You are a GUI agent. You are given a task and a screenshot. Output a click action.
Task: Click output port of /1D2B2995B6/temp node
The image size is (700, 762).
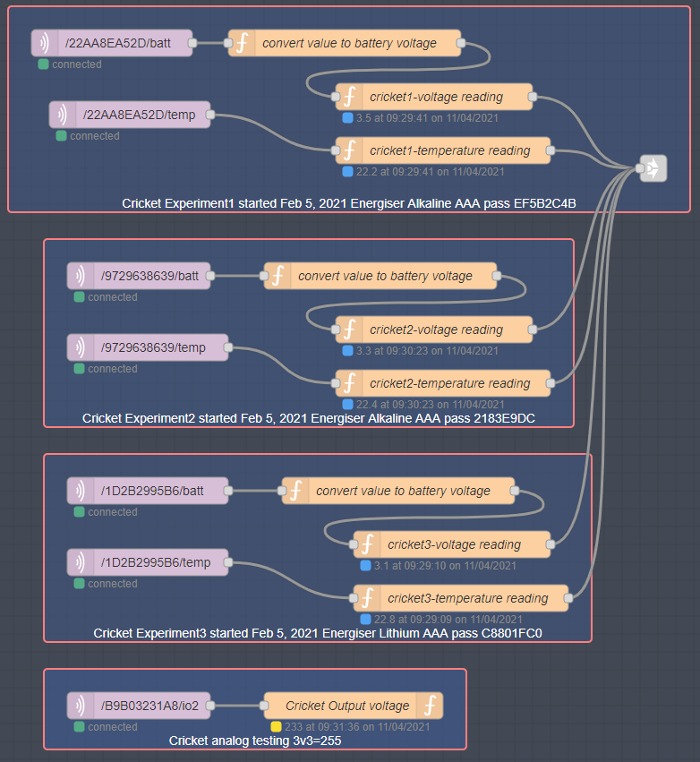[x=228, y=562]
